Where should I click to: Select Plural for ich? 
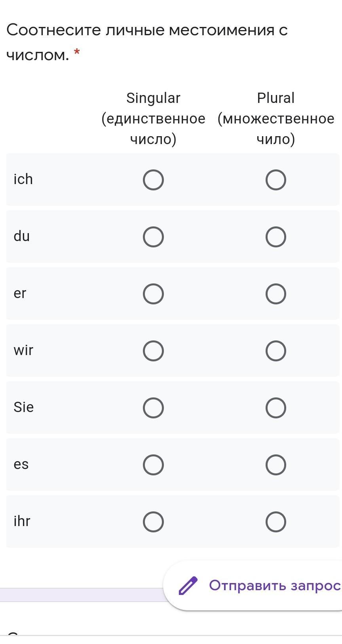coord(276,180)
